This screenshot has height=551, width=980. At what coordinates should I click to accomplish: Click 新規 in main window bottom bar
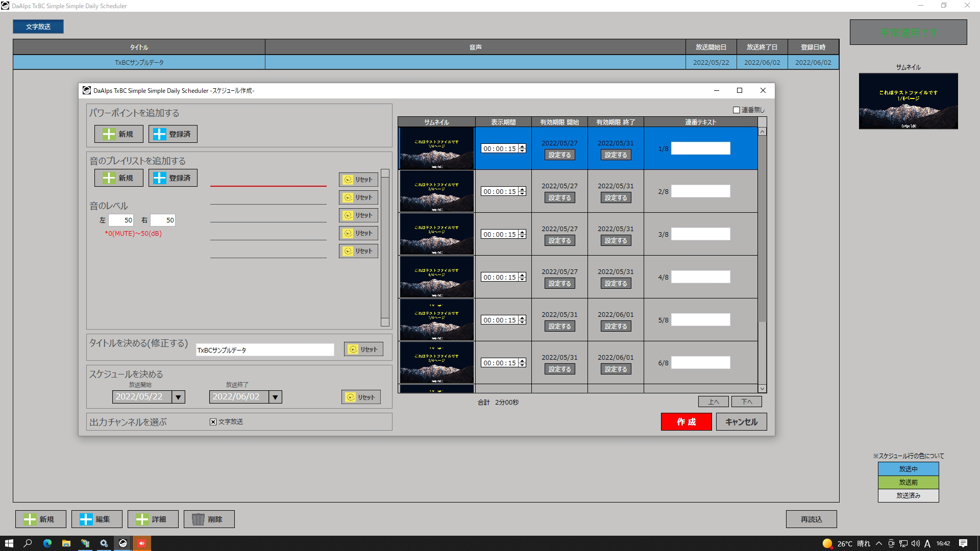tap(41, 519)
